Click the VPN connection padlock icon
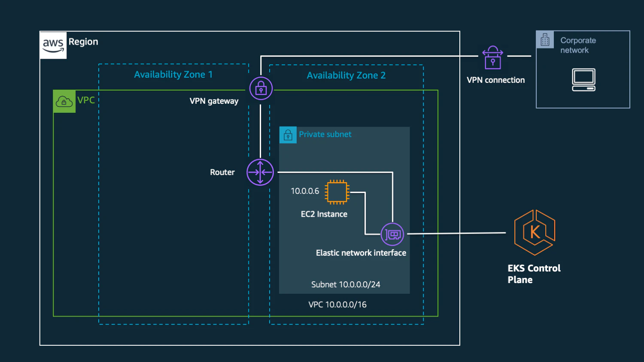Screen dimensions: 644x362 (x=493, y=57)
